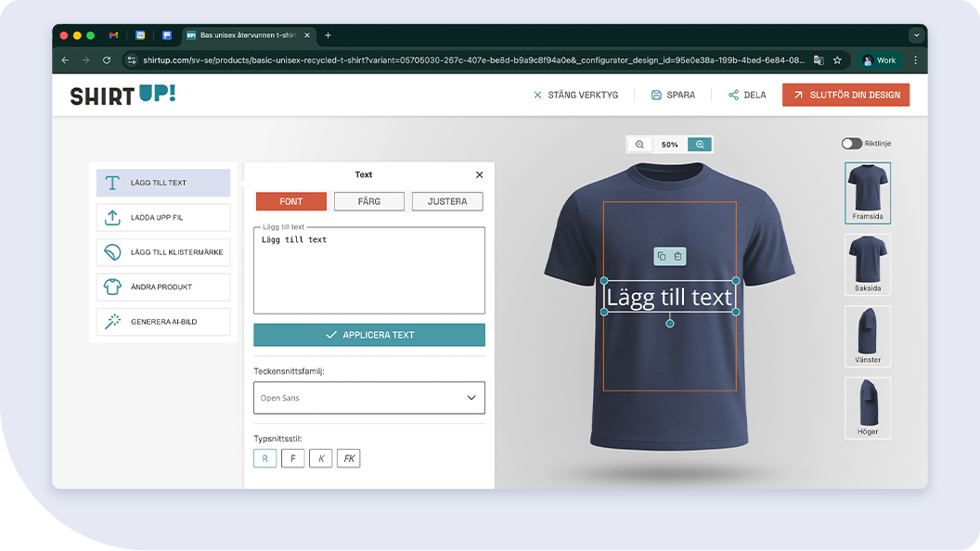Image resolution: width=980 pixels, height=551 pixels.
Task: Select Ladda upp fil option
Action: [x=163, y=217]
